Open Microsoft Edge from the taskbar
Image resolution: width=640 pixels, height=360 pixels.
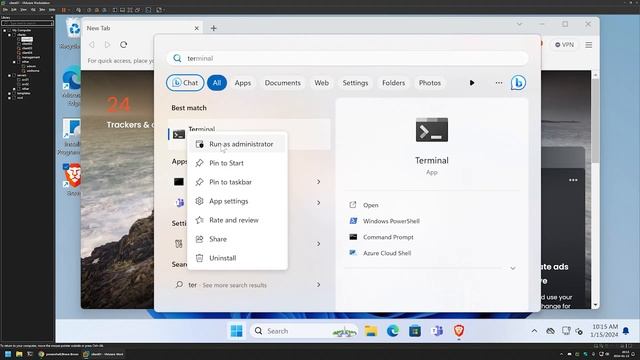pos(393,331)
